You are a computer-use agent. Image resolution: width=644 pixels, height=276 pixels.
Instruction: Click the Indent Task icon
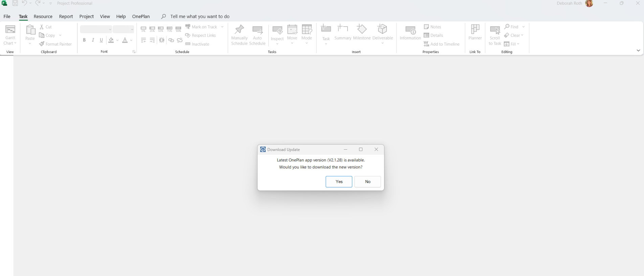click(x=152, y=40)
